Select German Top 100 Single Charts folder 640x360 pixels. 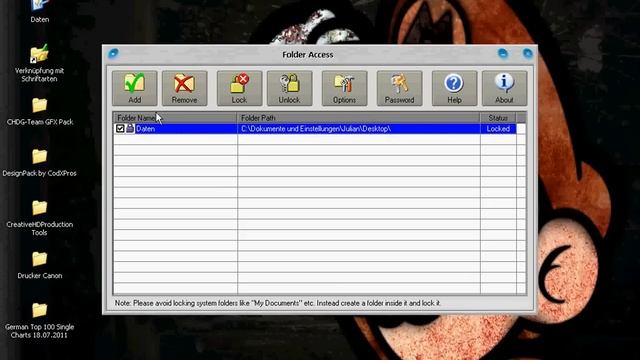click(40, 321)
